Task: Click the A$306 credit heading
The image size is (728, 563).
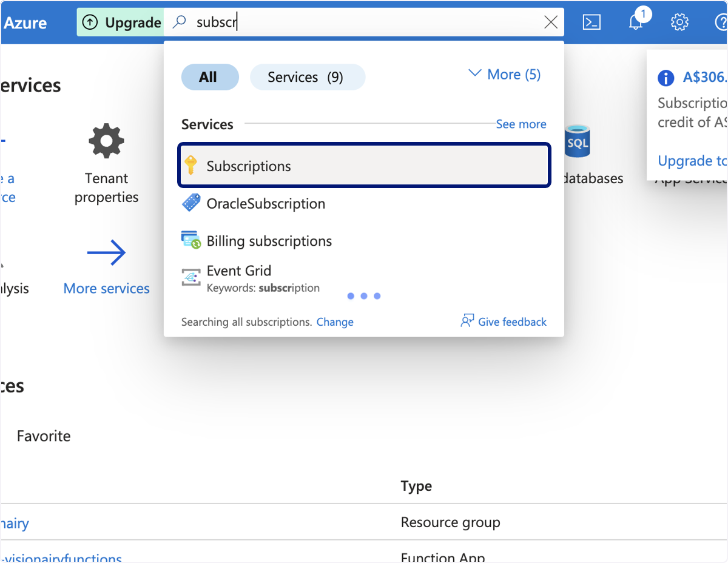Action: 704,77
